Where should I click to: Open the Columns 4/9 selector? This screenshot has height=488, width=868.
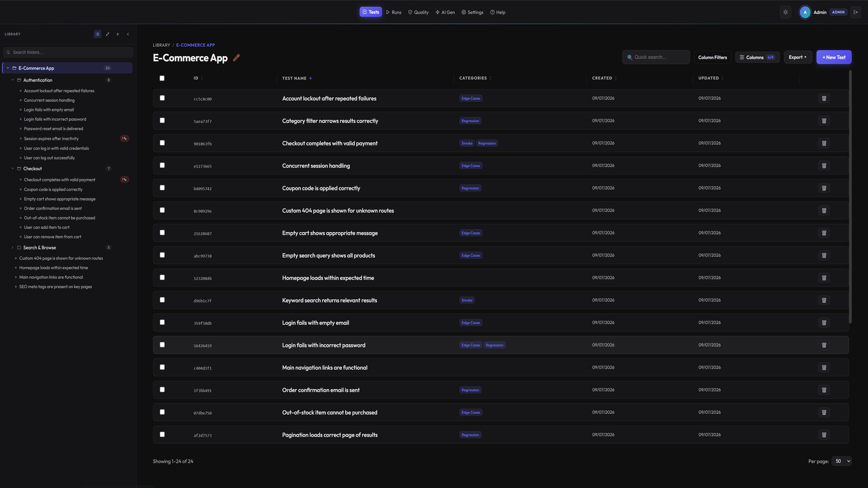tap(757, 57)
